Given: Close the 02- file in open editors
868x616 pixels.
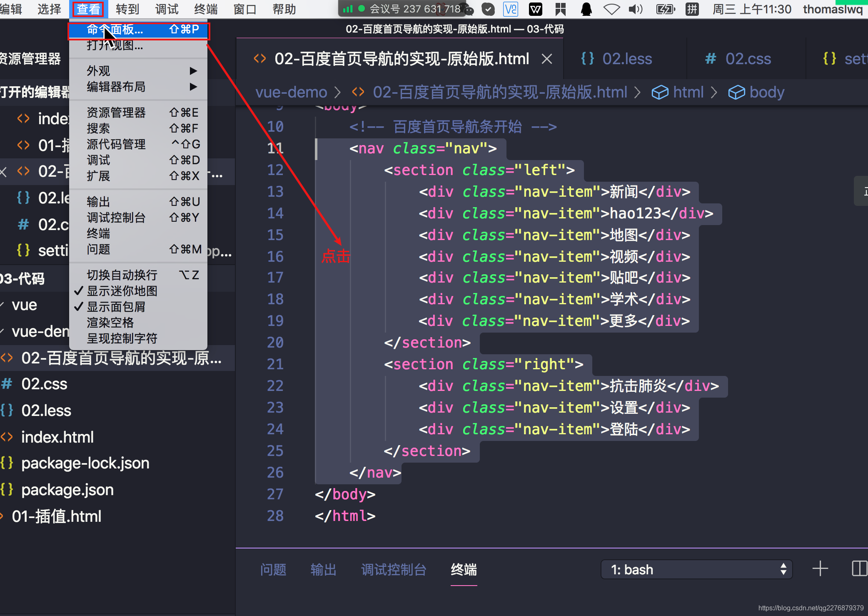Looking at the screenshot, I should (4, 171).
